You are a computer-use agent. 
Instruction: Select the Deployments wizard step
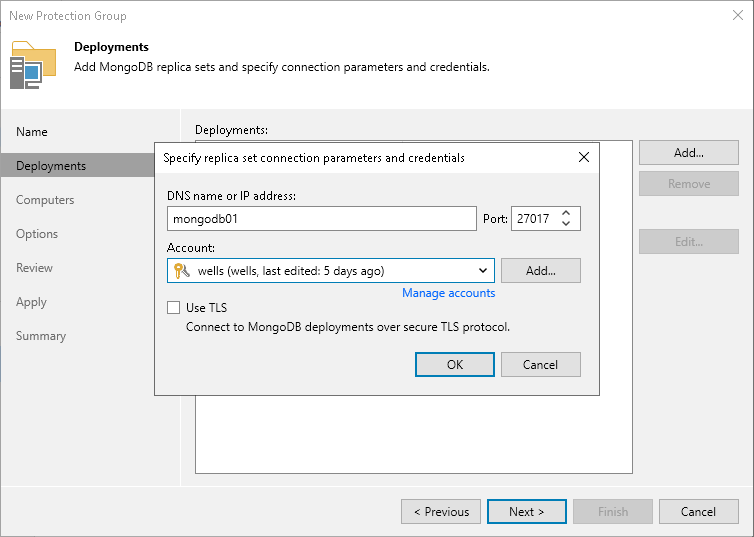77,165
